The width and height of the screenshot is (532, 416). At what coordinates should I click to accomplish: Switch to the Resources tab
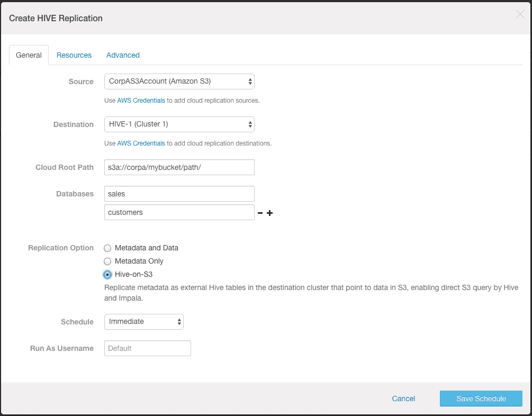(74, 55)
